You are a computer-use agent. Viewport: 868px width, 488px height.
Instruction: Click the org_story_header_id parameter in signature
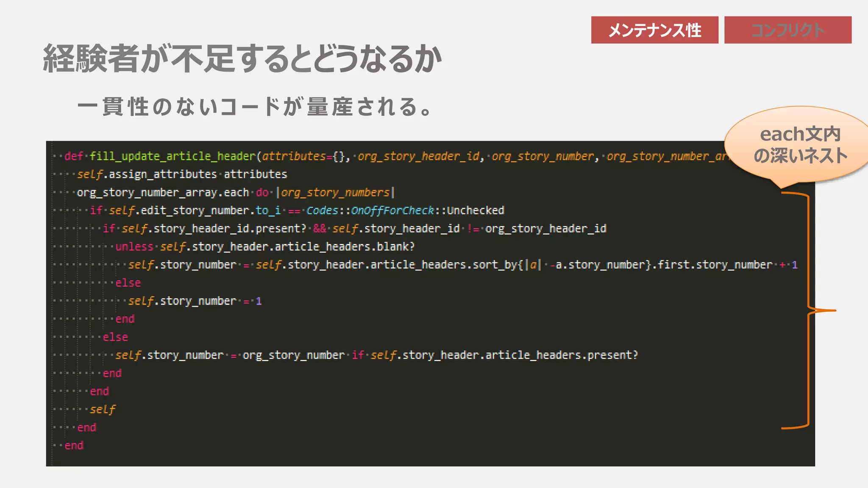click(x=418, y=156)
